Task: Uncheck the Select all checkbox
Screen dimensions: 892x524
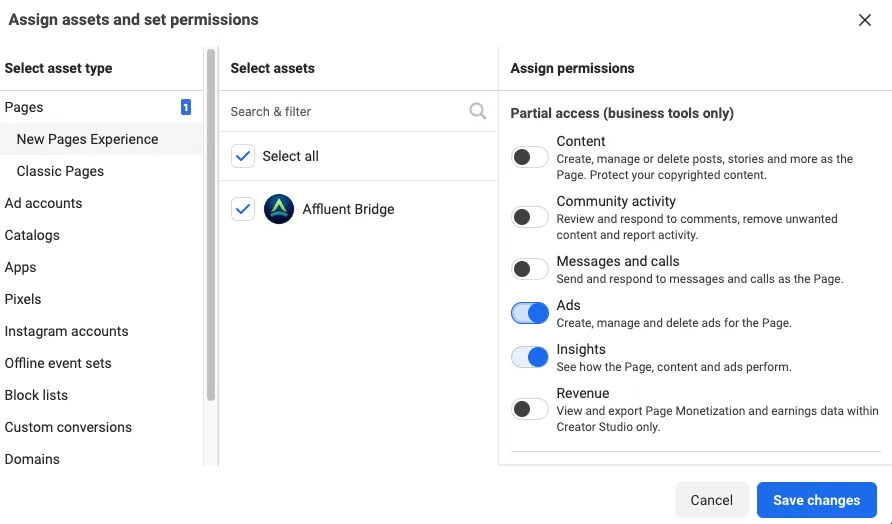Action: coord(243,156)
